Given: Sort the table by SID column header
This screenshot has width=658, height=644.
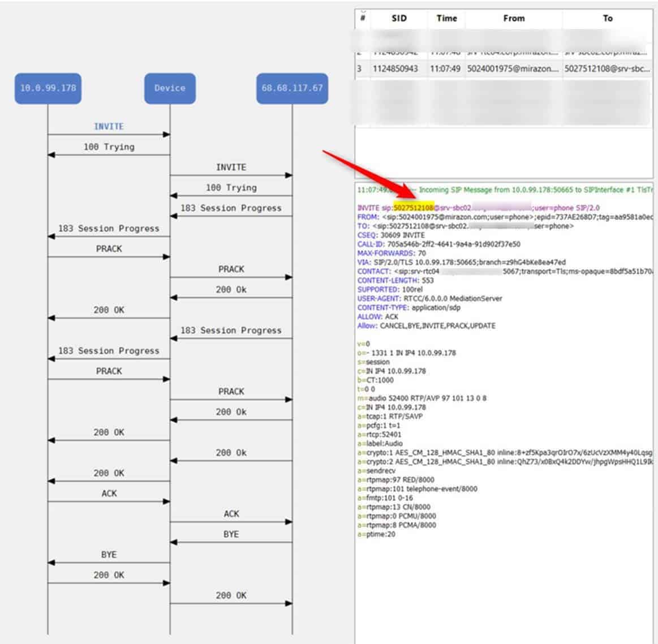Looking at the screenshot, I should [x=399, y=19].
